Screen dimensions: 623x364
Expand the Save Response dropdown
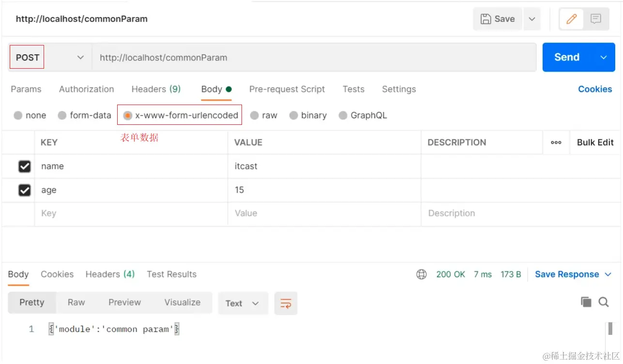point(608,274)
